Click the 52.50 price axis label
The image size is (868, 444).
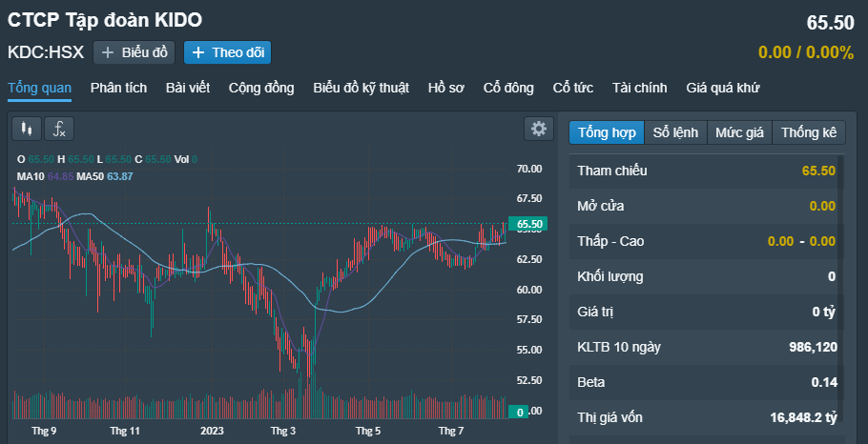point(529,380)
